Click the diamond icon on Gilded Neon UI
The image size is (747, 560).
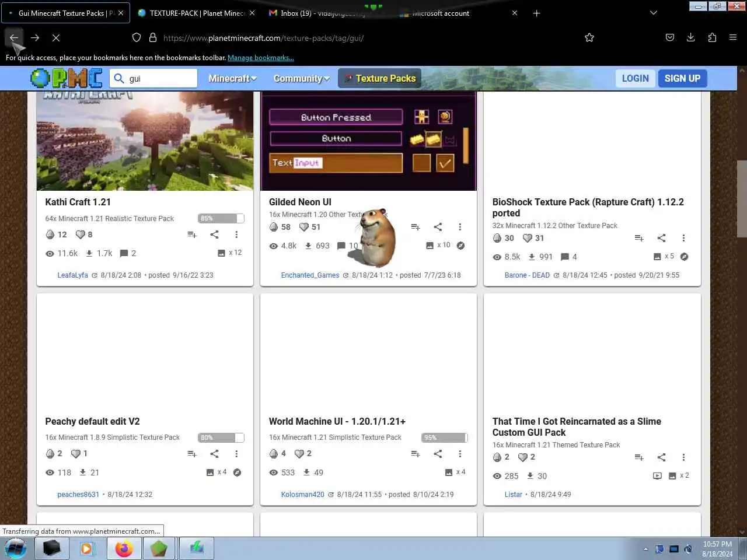coord(274,227)
